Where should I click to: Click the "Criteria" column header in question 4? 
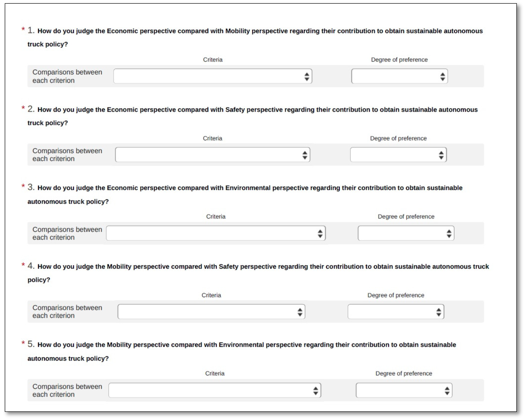pos(211,295)
